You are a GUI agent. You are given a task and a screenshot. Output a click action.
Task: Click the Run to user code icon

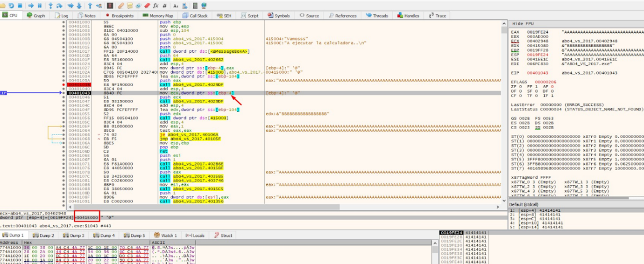pos(99,6)
